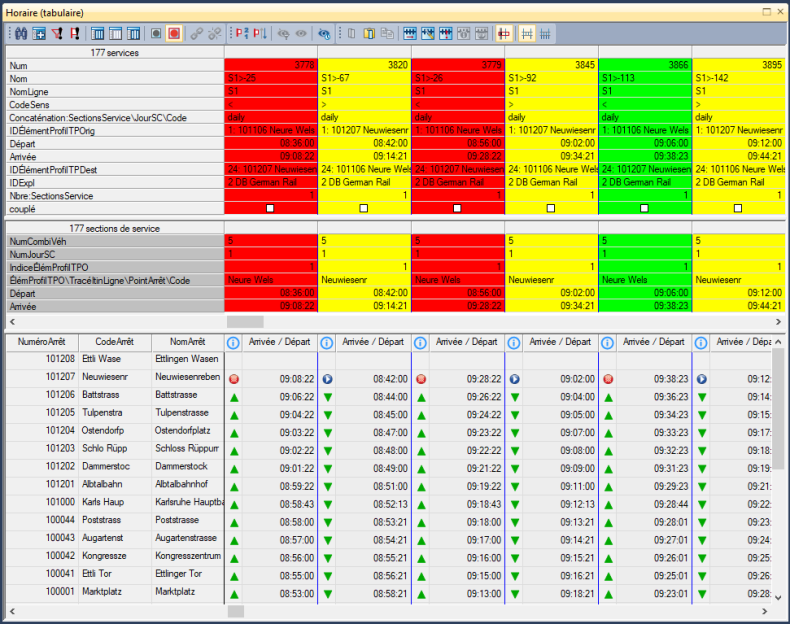790x624 pixels.
Task: Click the chain link toolbar icon
Action: (x=197, y=33)
